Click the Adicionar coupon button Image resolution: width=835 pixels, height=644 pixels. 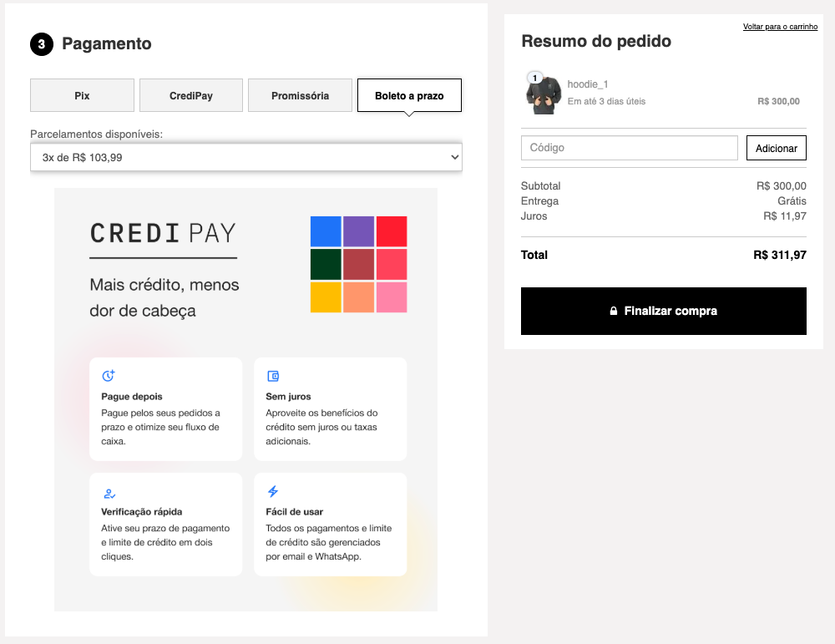pyautogui.click(x=777, y=148)
